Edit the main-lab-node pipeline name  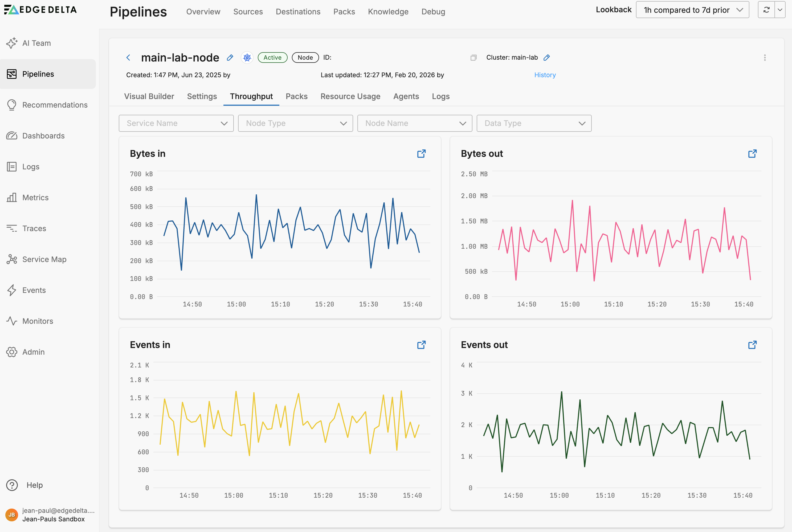coord(230,58)
